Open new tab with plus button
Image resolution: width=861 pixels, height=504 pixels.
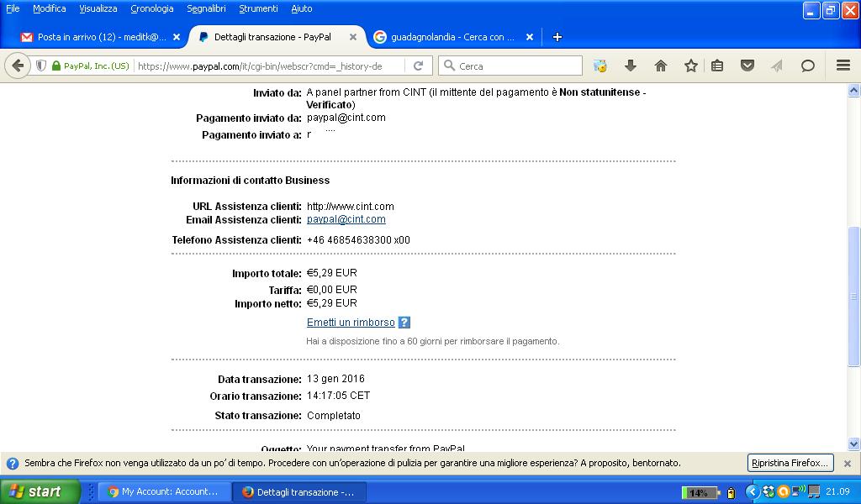557,37
